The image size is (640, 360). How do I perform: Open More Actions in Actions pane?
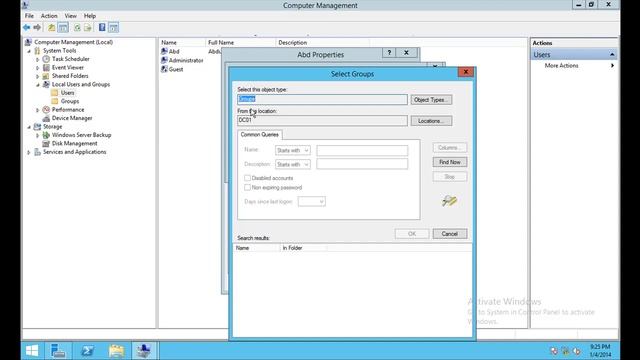pyautogui.click(x=561, y=66)
